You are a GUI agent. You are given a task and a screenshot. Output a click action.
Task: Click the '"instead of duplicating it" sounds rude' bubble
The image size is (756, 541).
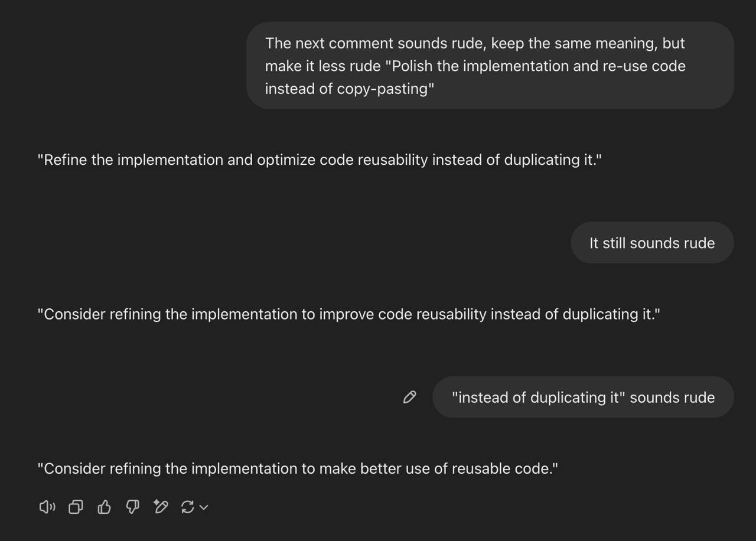tap(583, 397)
